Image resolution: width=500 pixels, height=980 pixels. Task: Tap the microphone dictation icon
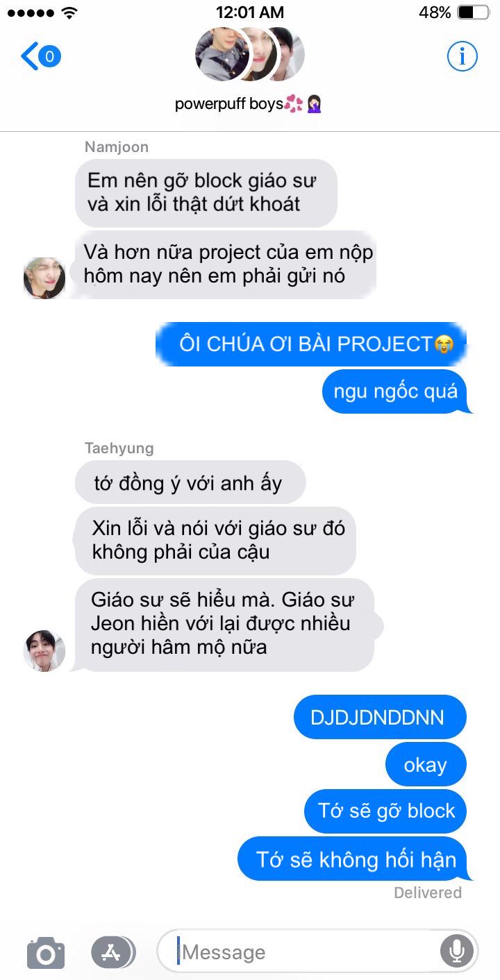pos(457,952)
